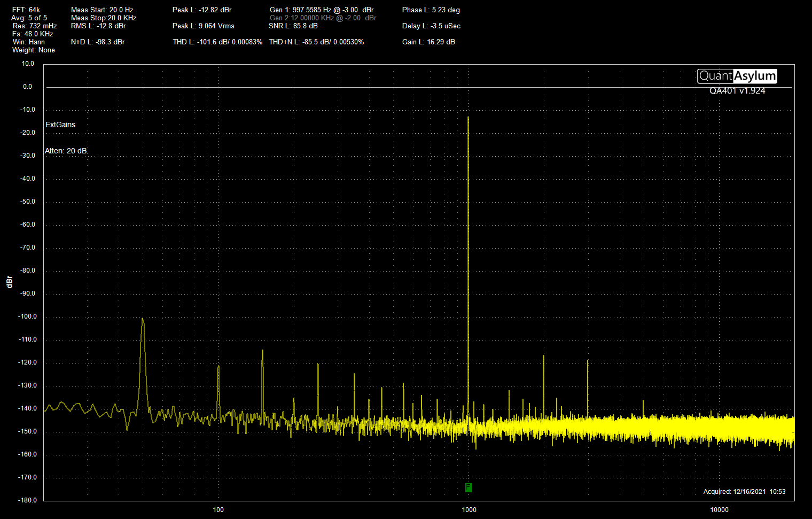812x519 pixels.
Task: Click the 'Gain L: 16.29 dB' readout
Action: [x=428, y=42]
